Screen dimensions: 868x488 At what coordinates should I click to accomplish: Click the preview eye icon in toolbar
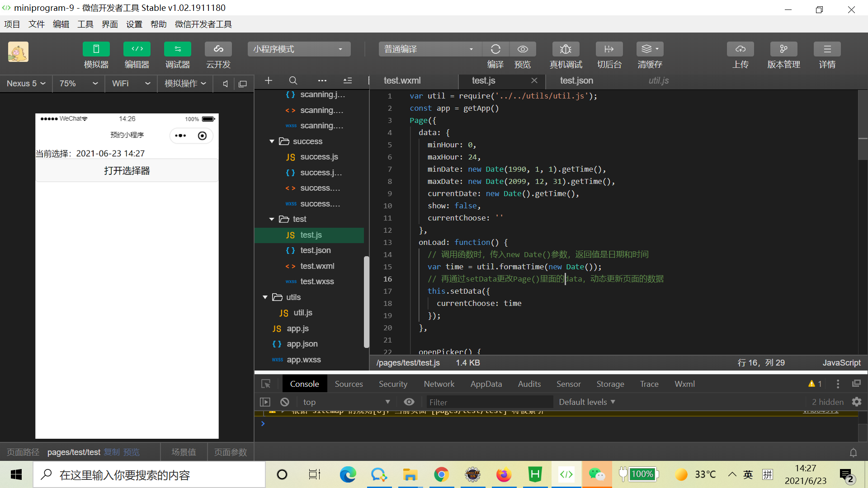tap(523, 49)
